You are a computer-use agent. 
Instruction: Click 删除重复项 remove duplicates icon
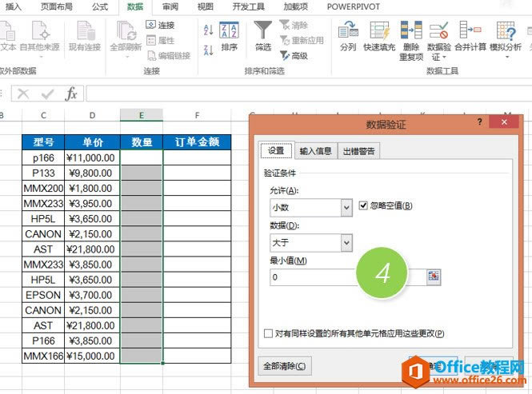pos(411,30)
